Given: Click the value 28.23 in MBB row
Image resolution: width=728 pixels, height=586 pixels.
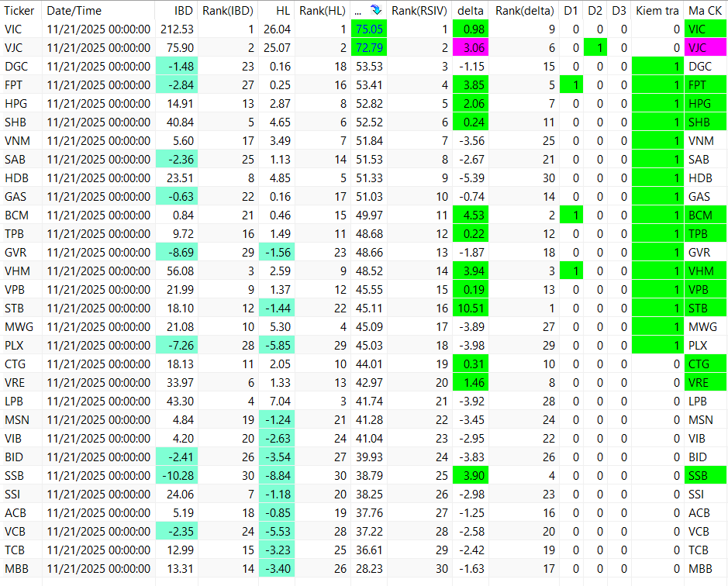Looking at the screenshot, I should coord(369,568).
